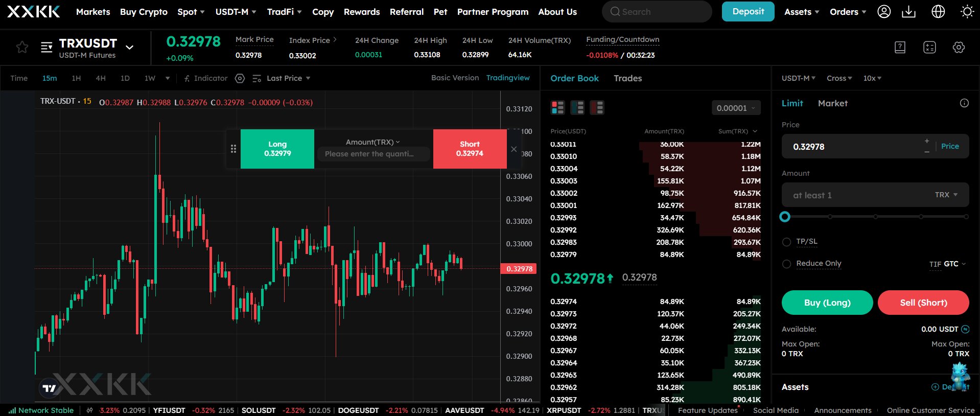Viewport: 980px width, 416px height.
Task: Grab the quick order panel drag handle
Action: tap(233, 149)
